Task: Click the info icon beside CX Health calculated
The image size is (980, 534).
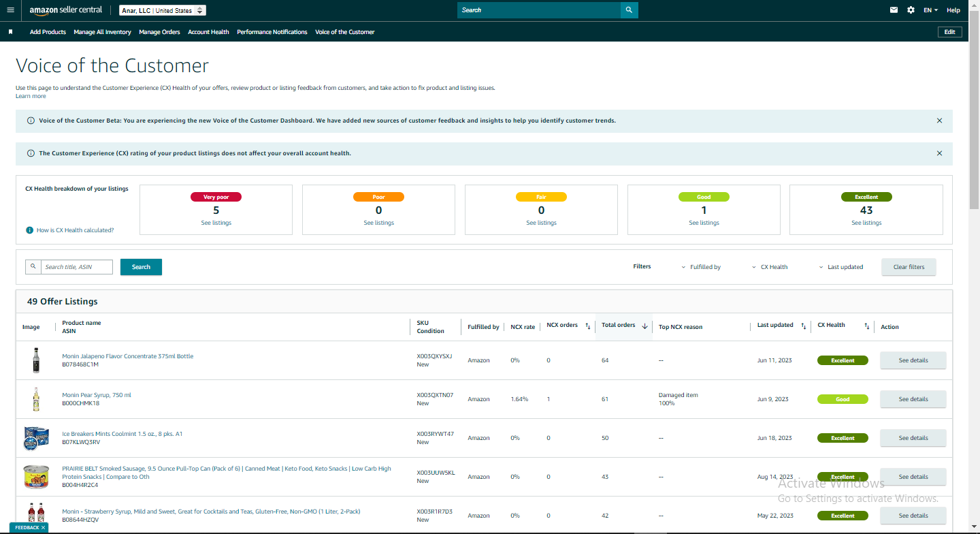Action: tap(30, 230)
